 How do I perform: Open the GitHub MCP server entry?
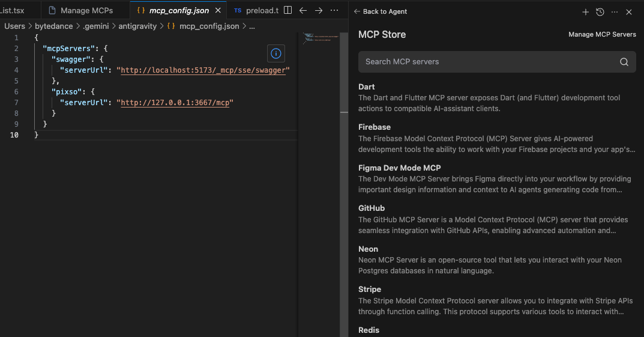[372, 208]
